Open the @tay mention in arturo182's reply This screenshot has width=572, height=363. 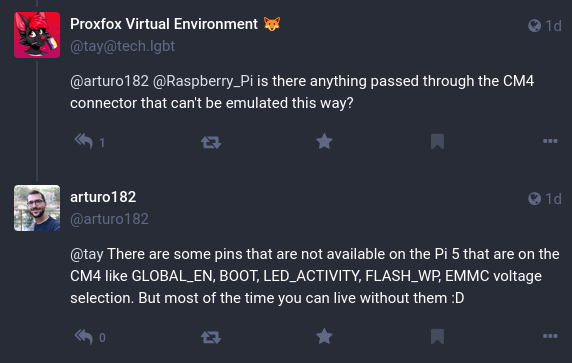[x=87, y=254]
